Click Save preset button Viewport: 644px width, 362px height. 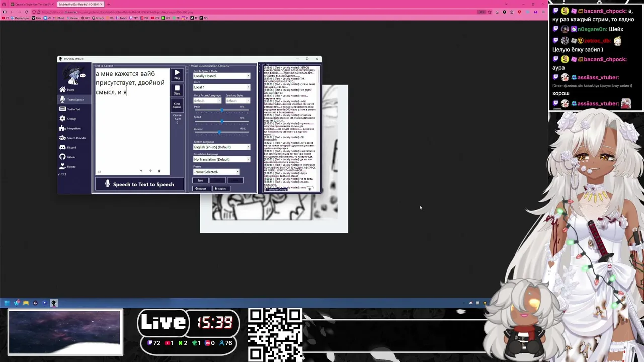tap(200, 180)
